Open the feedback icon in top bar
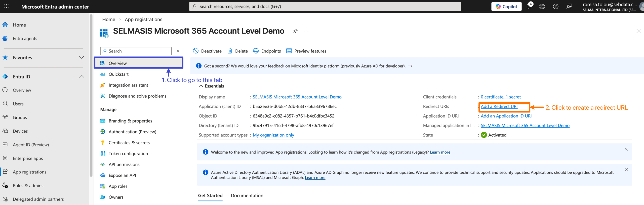Image resolution: width=644 pixels, height=205 pixels. point(569,7)
